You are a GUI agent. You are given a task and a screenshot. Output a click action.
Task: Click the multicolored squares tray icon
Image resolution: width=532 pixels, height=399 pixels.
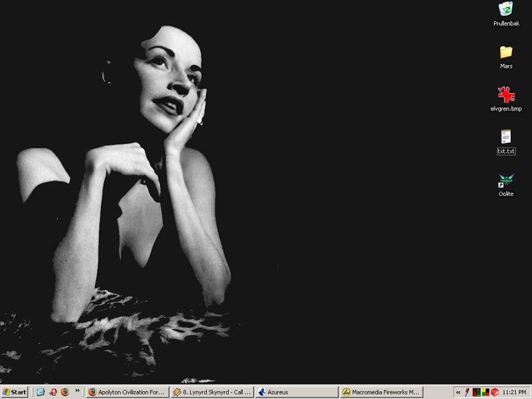tap(485, 392)
